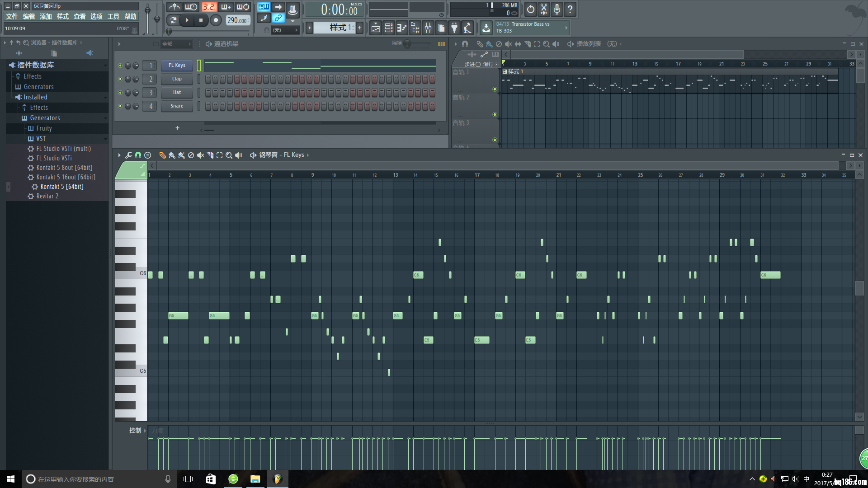Toggle blend recording overdub button
This screenshot has height=488, width=868.
pos(226,7)
